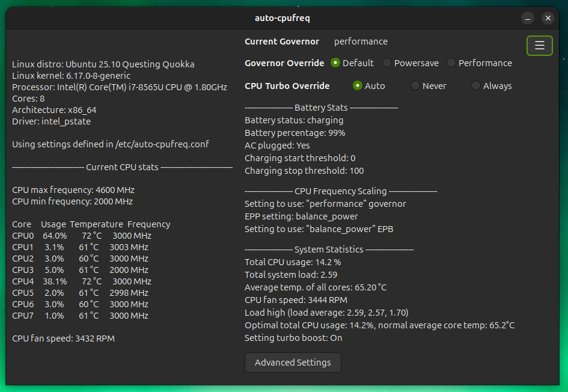Image resolution: width=568 pixels, height=392 pixels.
Task: Click the Core Usage Temperature Frequency header row
Action: pos(91,224)
